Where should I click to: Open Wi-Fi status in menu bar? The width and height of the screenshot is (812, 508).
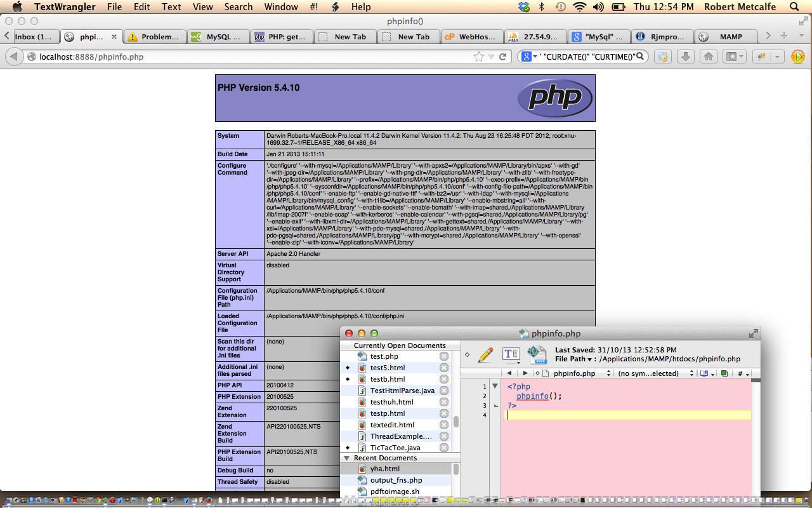pos(579,7)
